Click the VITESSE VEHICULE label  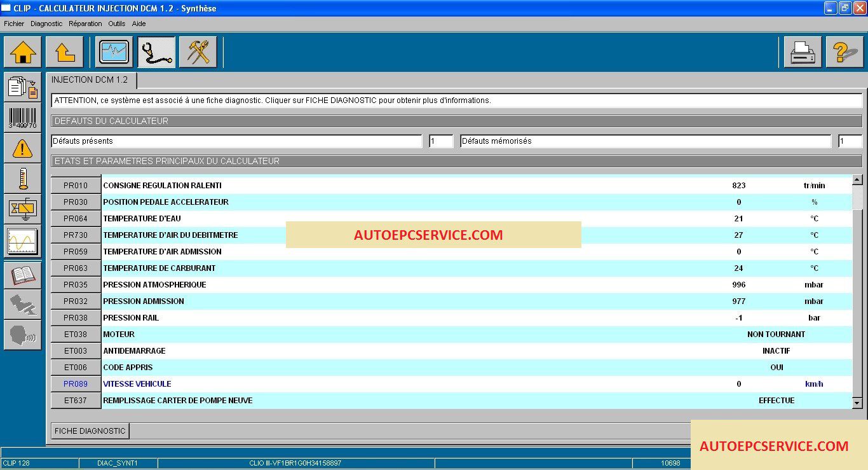137,384
